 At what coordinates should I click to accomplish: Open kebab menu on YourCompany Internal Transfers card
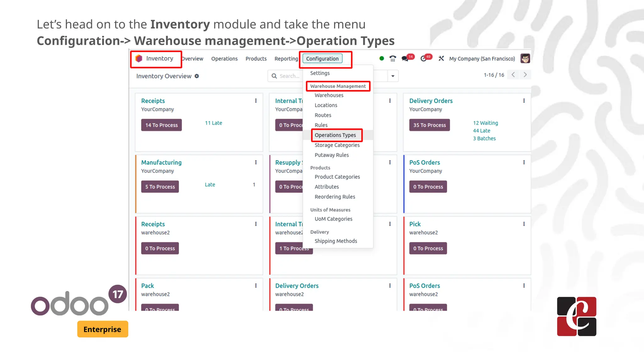[390, 101]
